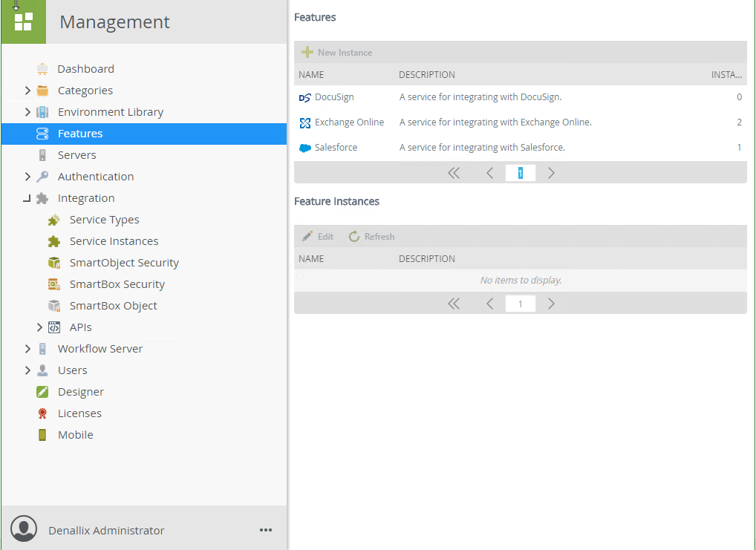Click the DocuSign logo icon
This screenshot has height=550, width=756.
(304, 97)
